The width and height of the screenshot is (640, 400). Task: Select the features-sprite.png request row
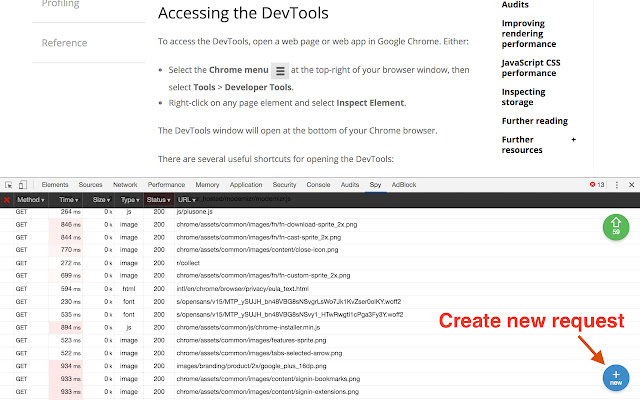[x=320, y=340]
